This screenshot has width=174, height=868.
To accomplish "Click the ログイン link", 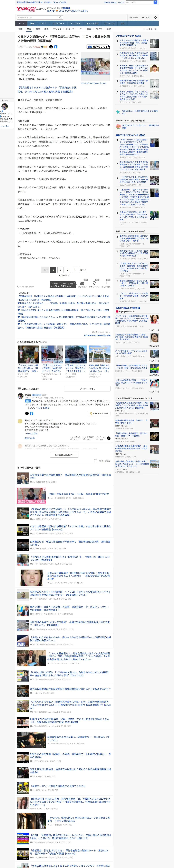I will tap(51, 11).
